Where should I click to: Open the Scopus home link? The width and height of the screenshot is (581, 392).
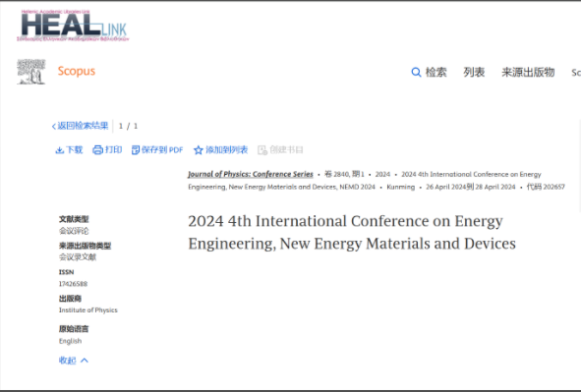coord(77,71)
